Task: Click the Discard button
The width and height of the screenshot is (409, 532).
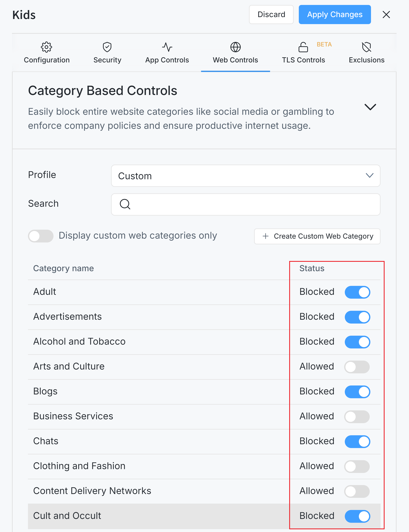Action: coord(271,14)
